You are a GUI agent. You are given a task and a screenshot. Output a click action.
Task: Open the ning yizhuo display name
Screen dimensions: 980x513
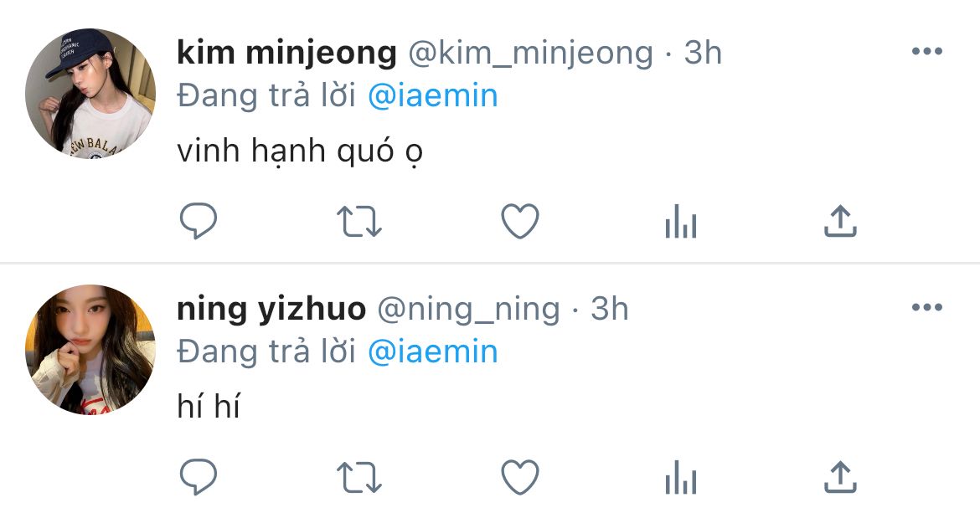(271, 310)
